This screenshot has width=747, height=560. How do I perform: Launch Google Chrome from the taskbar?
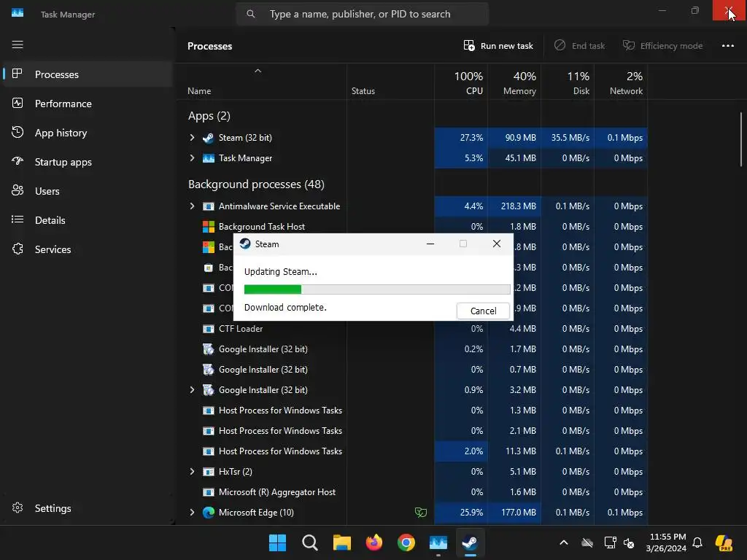[x=406, y=542]
